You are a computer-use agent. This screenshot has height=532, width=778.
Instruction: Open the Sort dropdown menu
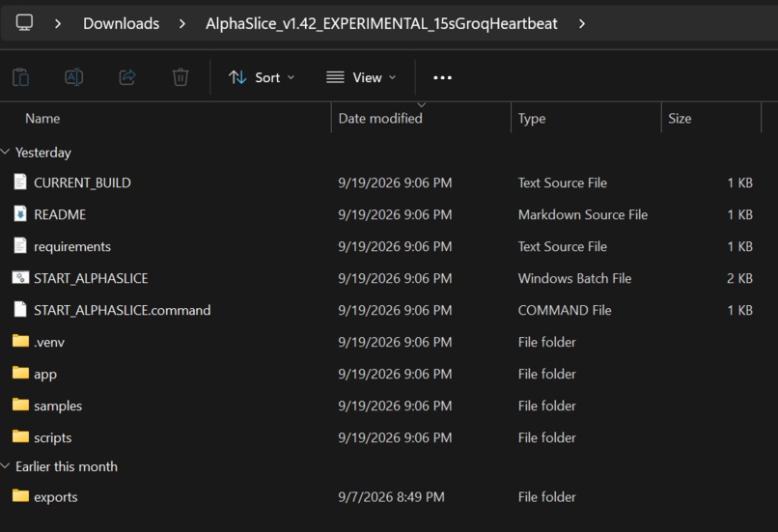pyautogui.click(x=262, y=77)
